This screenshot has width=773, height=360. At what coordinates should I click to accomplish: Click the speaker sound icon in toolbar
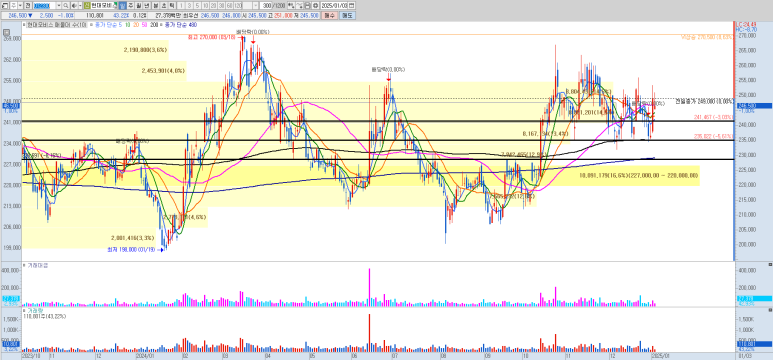click(73, 5)
